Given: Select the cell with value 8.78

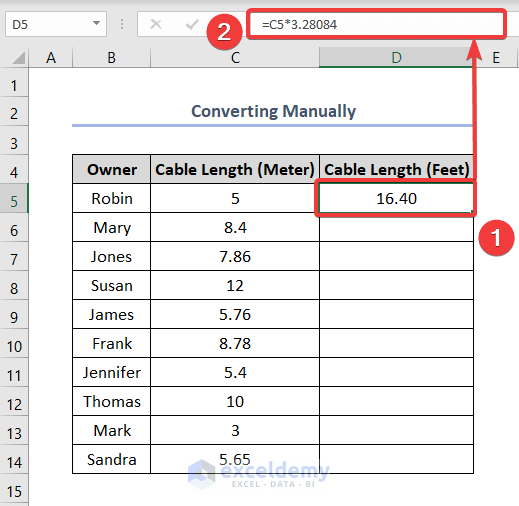Looking at the screenshot, I should click(235, 343).
